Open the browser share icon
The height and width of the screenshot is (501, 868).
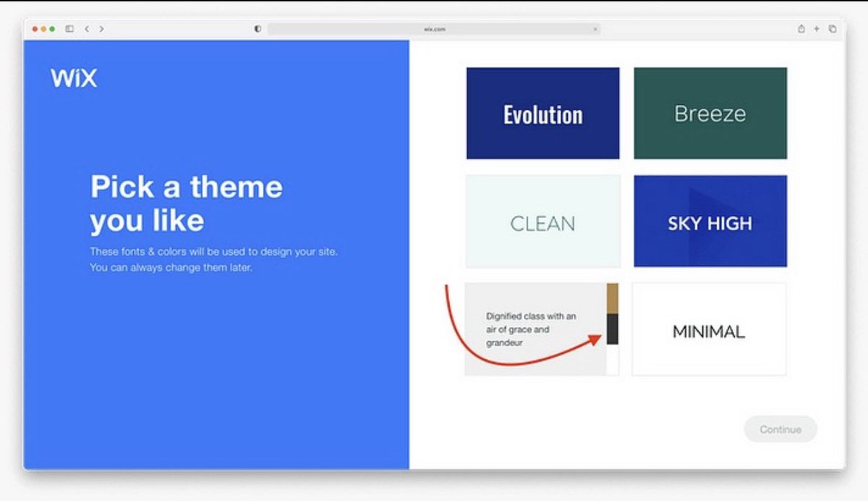pos(801,29)
